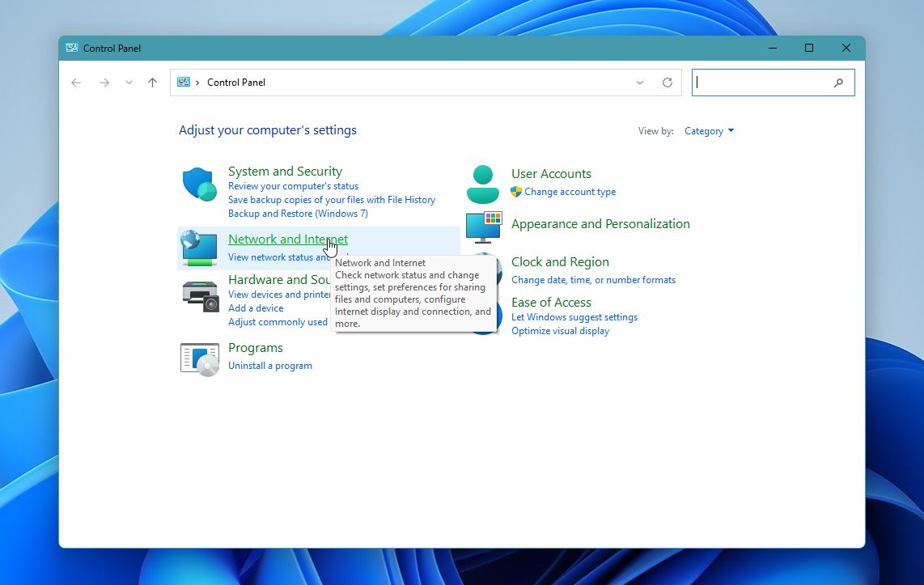Click Let Windows suggest settings

tap(574, 317)
